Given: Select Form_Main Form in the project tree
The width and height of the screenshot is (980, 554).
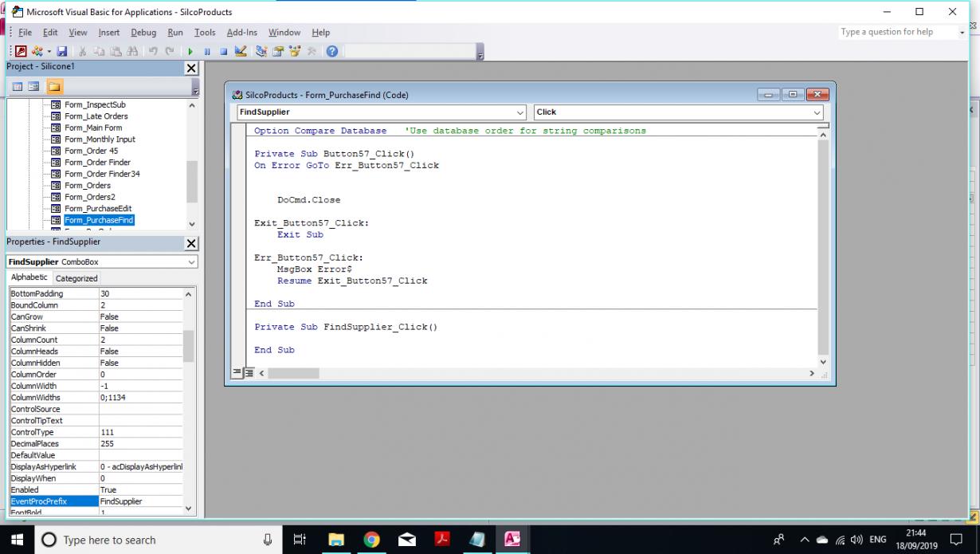Looking at the screenshot, I should [x=93, y=128].
